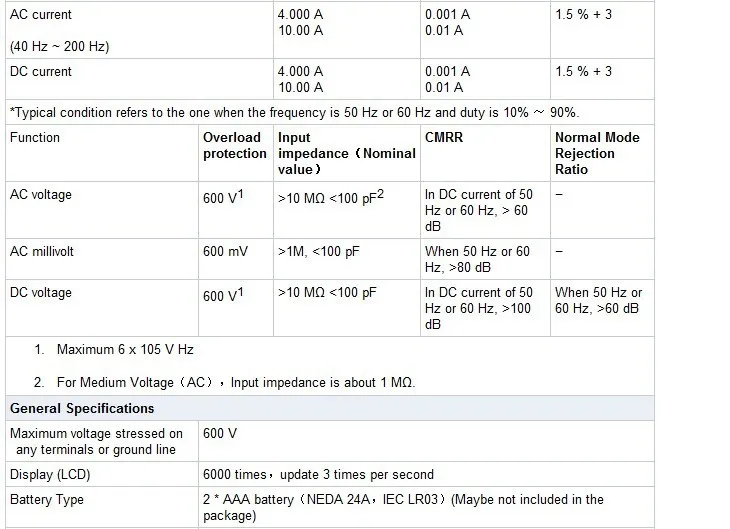Click the "600 mV" overload protection cell
This screenshot has height=529, width=730.
[x=225, y=252]
